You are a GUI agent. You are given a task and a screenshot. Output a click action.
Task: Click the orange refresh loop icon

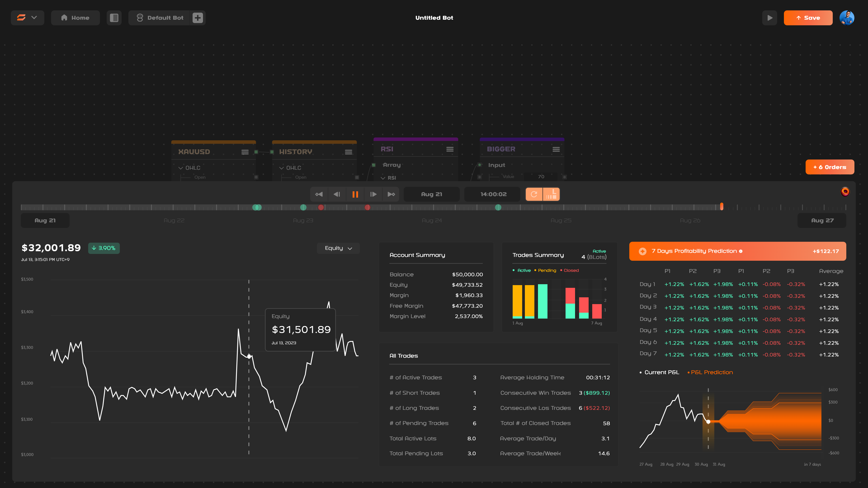click(x=534, y=194)
